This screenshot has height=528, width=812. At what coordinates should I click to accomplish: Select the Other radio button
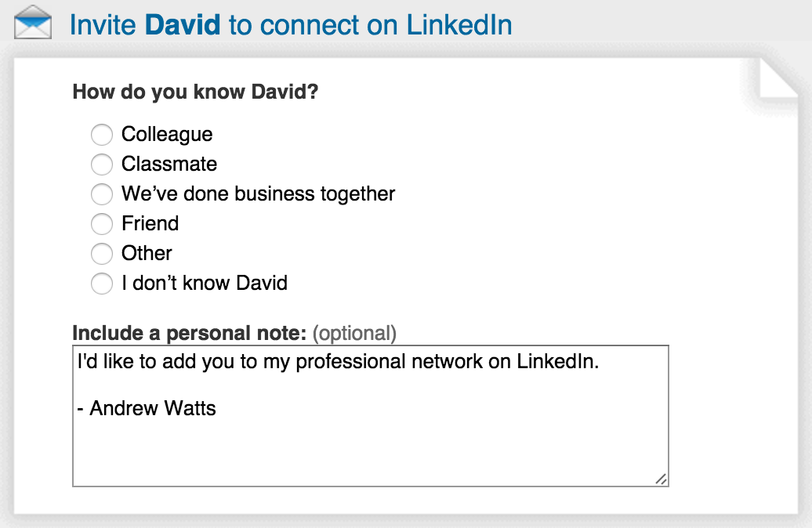(102, 254)
